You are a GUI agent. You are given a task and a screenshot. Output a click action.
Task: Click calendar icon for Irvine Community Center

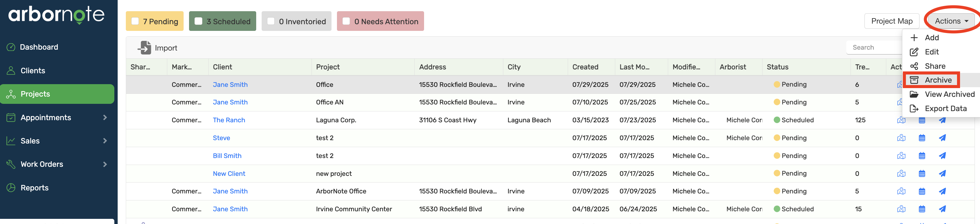point(921,209)
